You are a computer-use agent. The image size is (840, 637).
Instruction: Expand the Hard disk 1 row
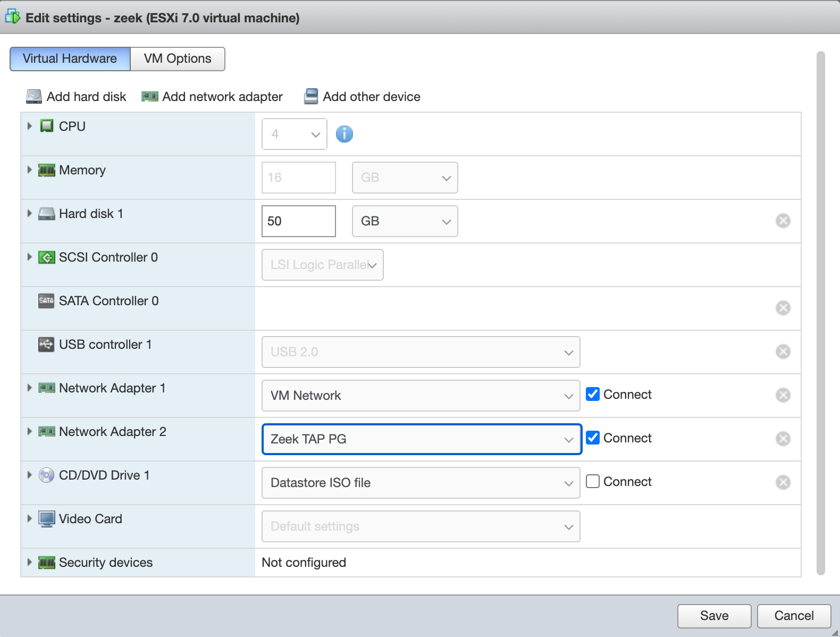pos(30,213)
